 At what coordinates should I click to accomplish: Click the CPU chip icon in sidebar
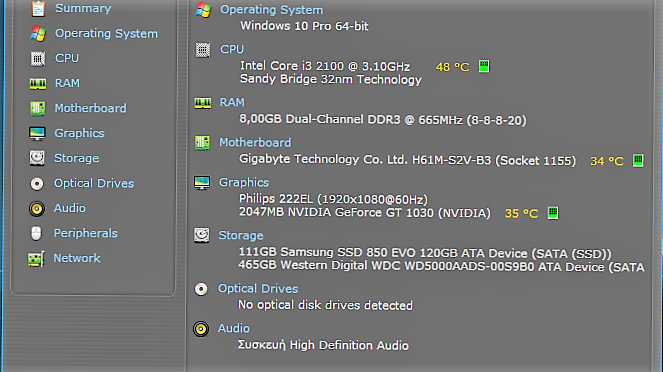pyautogui.click(x=38, y=58)
